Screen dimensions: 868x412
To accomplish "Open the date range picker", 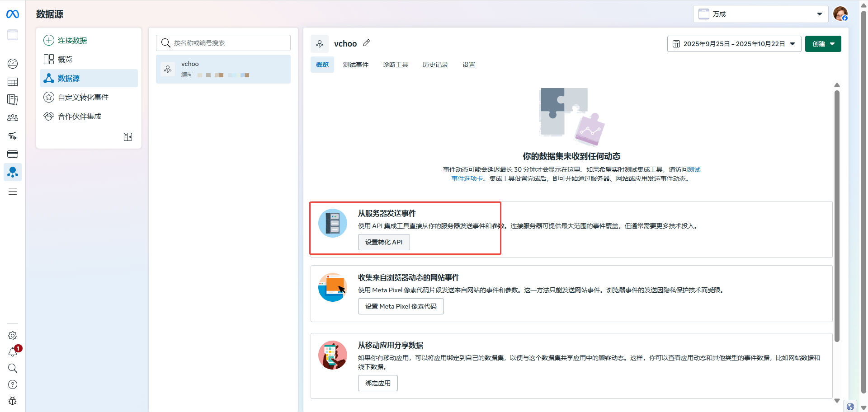I will (x=734, y=44).
